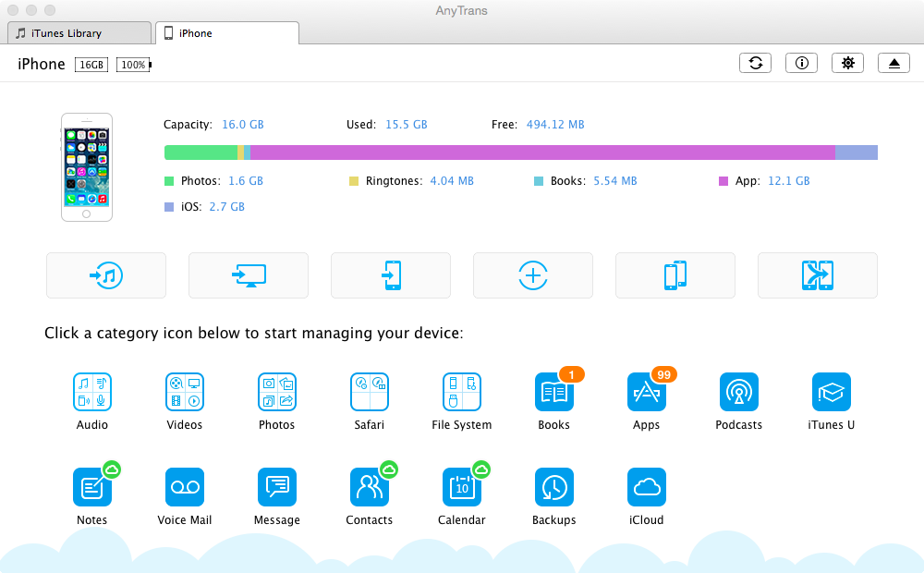924x573 pixels.
Task: Click the orange 99 badge on Apps
Action: (664, 375)
